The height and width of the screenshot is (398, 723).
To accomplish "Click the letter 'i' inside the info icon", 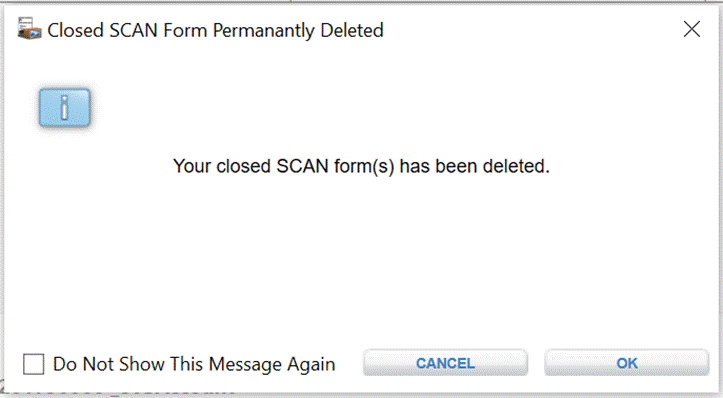I will [x=65, y=107].
